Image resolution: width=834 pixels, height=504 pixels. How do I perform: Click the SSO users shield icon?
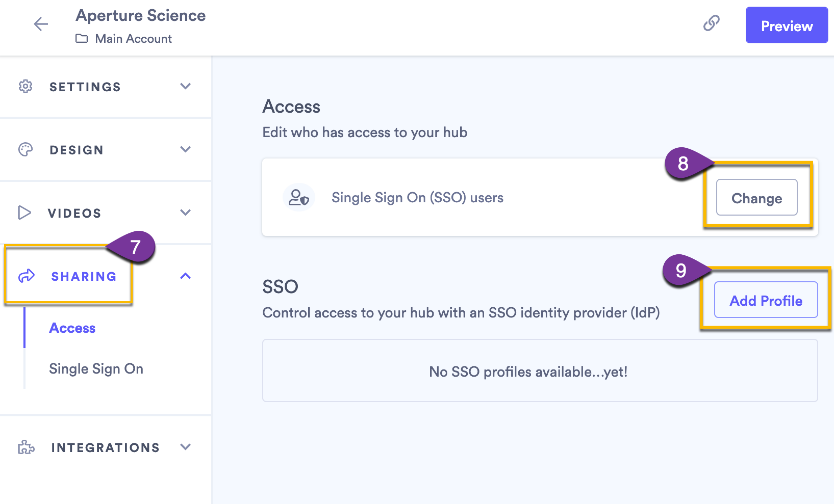coord(299,197)
